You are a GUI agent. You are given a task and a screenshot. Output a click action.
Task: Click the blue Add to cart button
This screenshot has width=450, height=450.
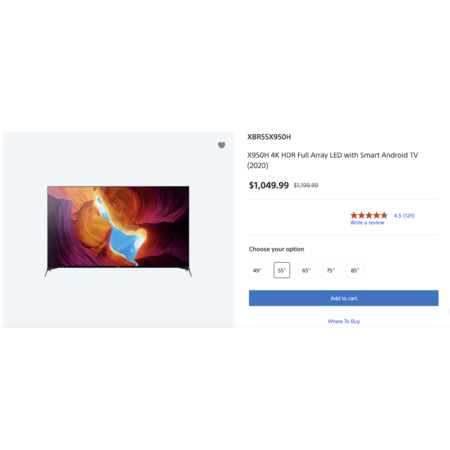(x=344, y=298)
